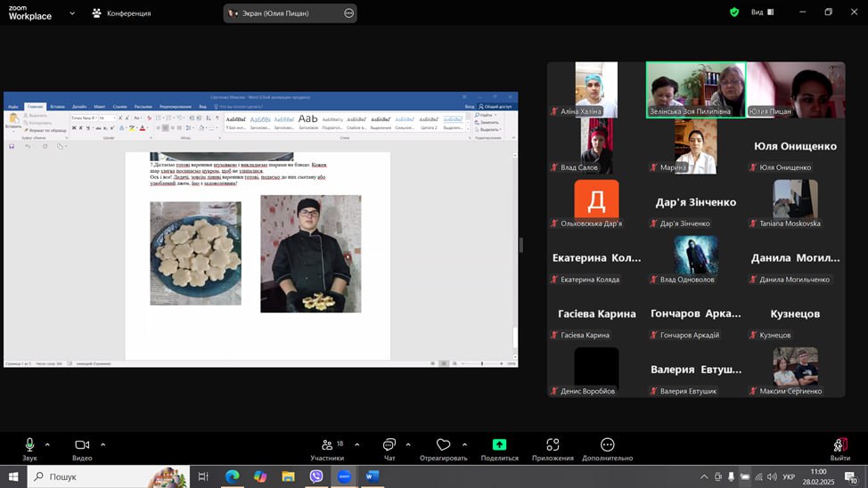Select Зелінська Зоя Пилипівна video tile
The image size is (868, 488).
coord(695,89)
